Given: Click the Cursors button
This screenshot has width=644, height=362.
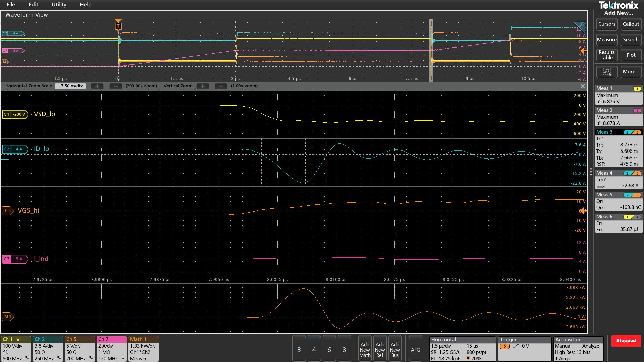Looking at the screenshot, I should point(606,24).
